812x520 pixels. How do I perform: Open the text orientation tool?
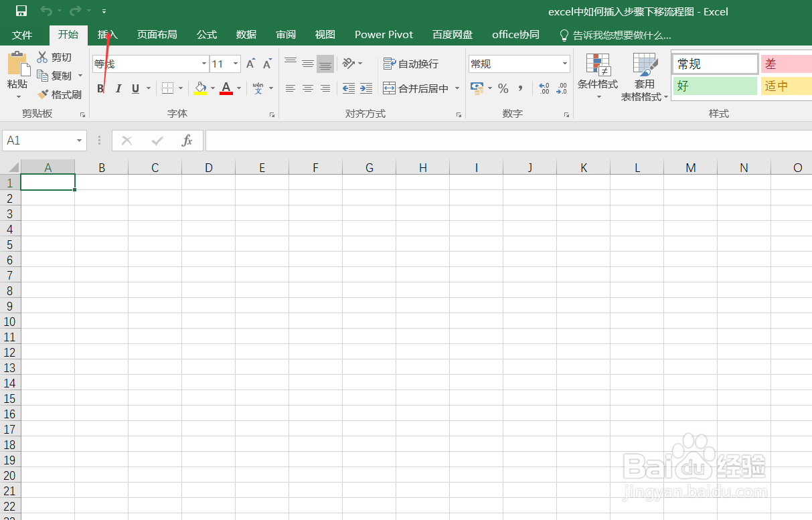pos(349,64)
